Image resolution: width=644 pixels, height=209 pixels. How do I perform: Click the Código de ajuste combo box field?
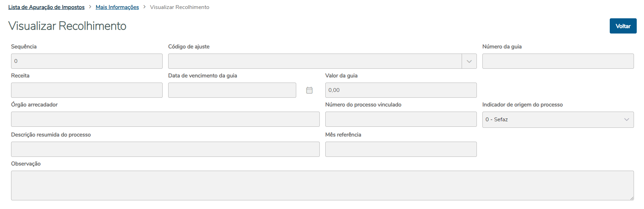point(315,61)
